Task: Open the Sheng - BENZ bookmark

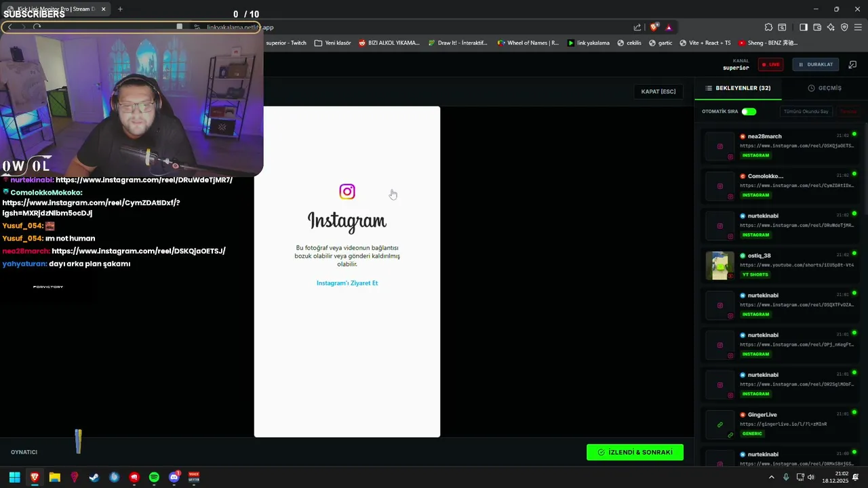Action: [768, 43]
